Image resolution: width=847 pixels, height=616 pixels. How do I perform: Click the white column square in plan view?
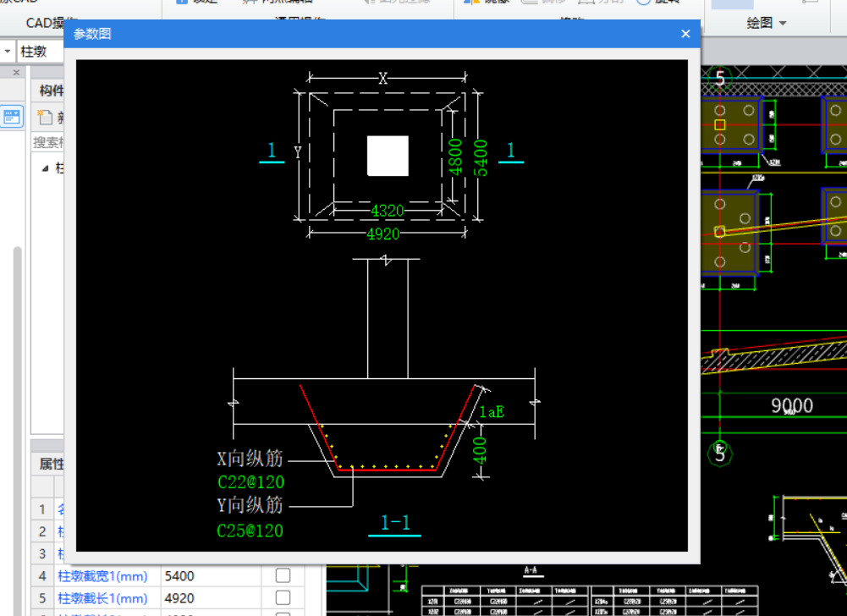[388, 156]
